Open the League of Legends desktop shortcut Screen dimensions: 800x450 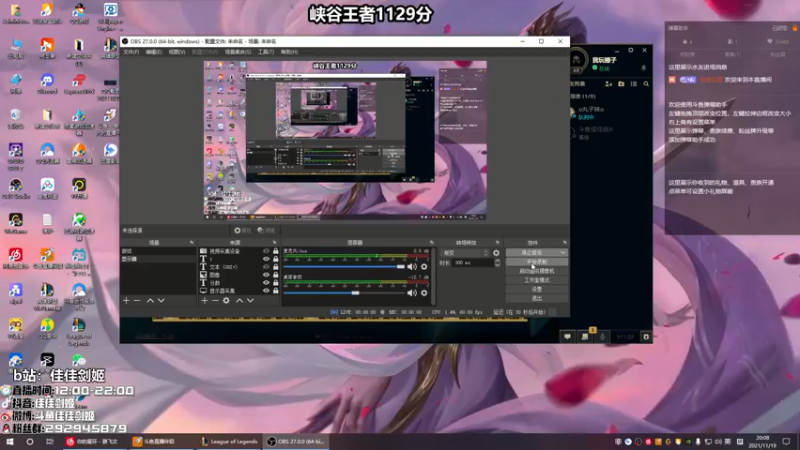pyautogui.click(x=79, y=331)
